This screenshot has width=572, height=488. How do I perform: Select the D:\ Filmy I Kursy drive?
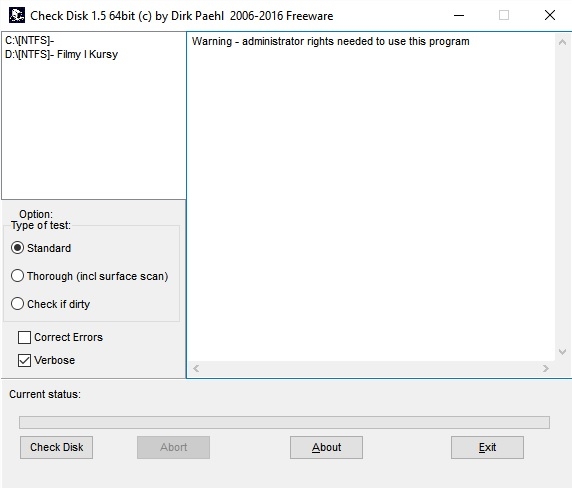[x=61, y=54]
